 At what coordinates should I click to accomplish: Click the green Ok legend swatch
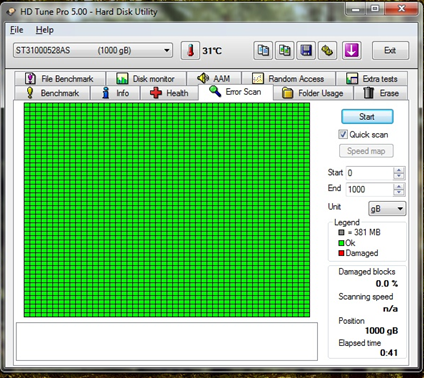point(341,243)
